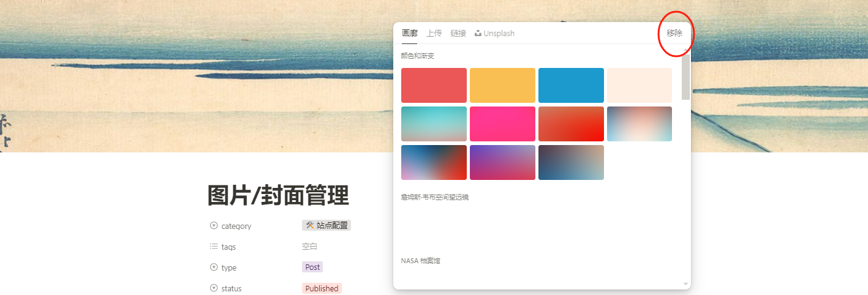868x295 pixels.
Task: Open the Published status value
Action: pyautogui.click(x=322, y=288)
